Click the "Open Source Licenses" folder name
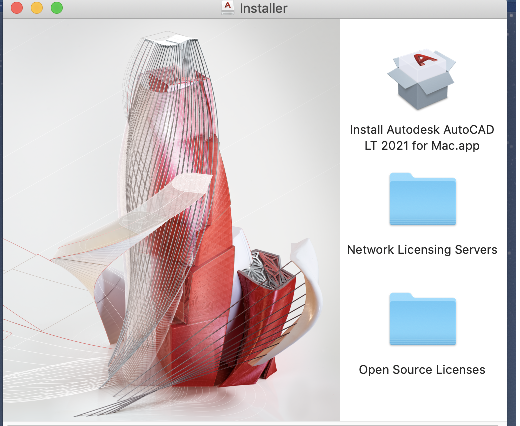Image resolution: width=520 pixels, height=426 pixels. point(422,369)
